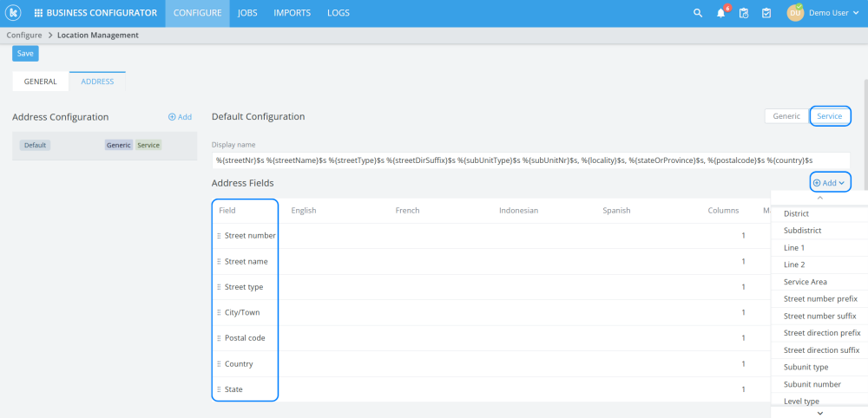Viewport: 868px width, 418px height.
Task: Open the notifications bell
Action: (720, 13)
